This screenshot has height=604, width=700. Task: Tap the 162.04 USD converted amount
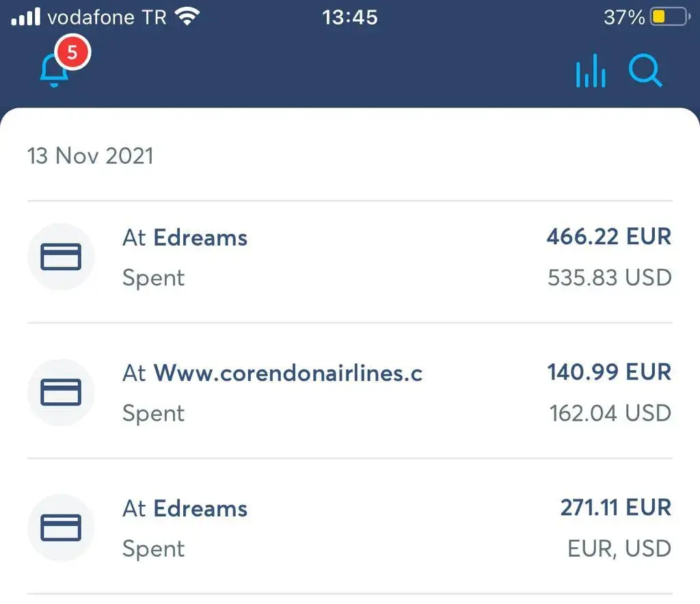(610, 413)
